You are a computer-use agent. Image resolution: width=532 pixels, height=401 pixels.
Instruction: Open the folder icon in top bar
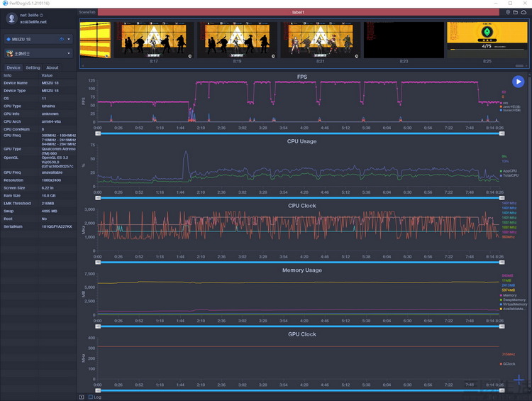[516, 12]
